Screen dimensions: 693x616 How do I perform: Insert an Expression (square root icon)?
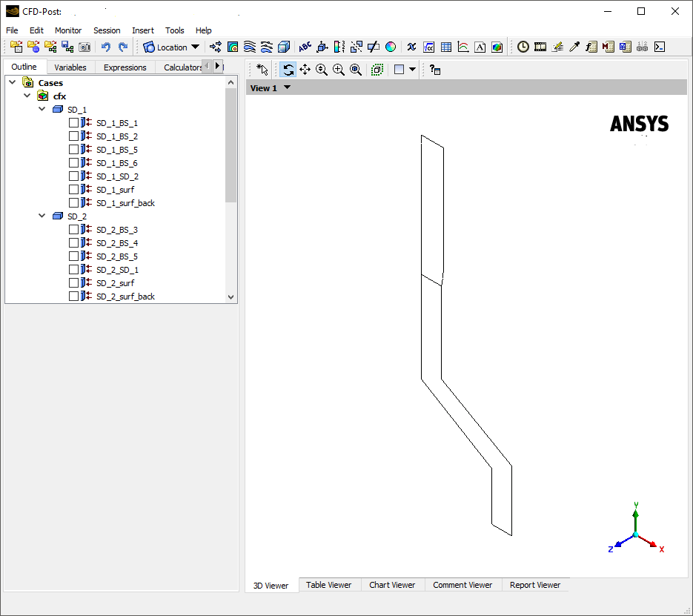point(428,47)
